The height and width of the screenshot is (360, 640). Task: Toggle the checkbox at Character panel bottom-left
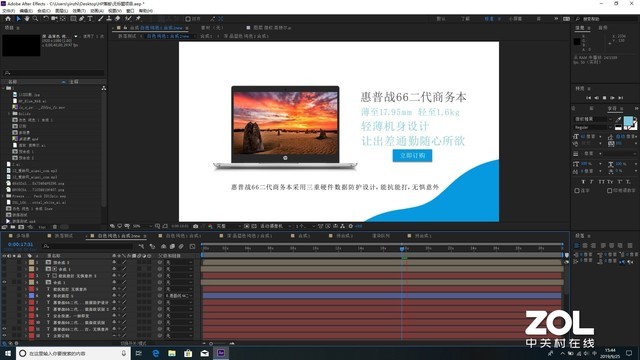(577, 191)
